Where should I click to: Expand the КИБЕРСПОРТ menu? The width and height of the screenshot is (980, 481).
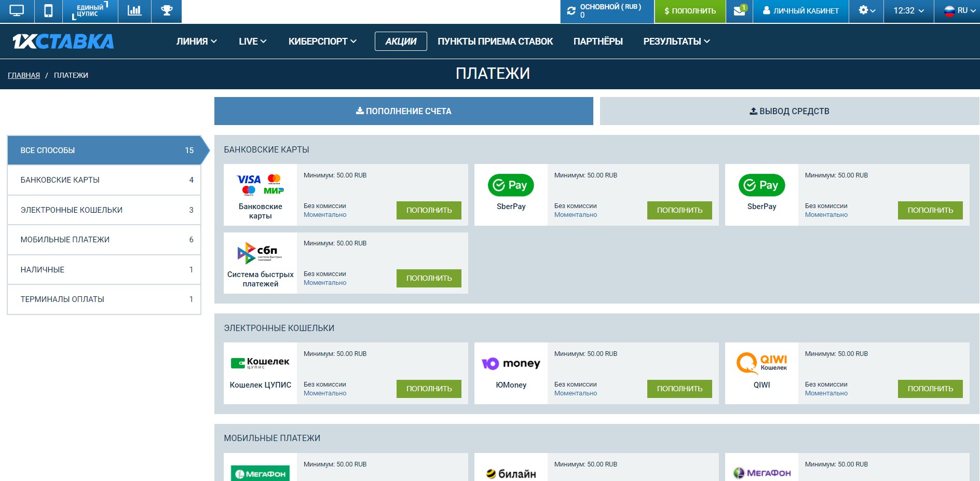(x=322, y=42)
